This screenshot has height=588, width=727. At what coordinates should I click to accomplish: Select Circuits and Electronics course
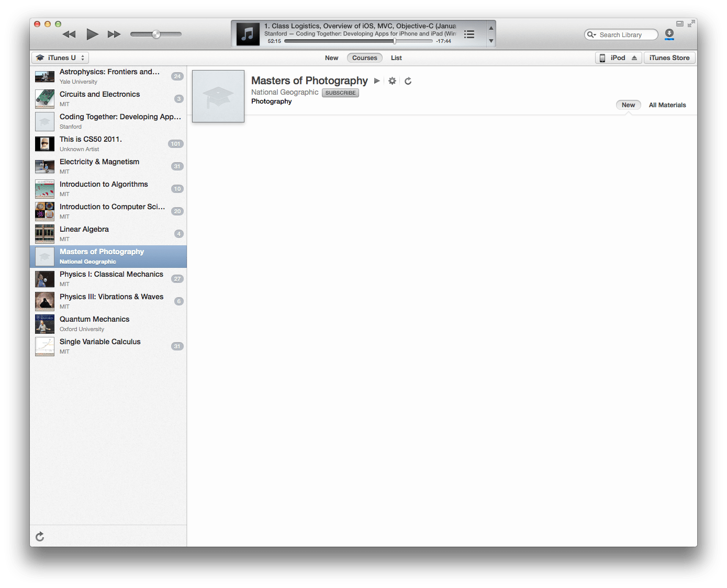click(x=108, y=99)
